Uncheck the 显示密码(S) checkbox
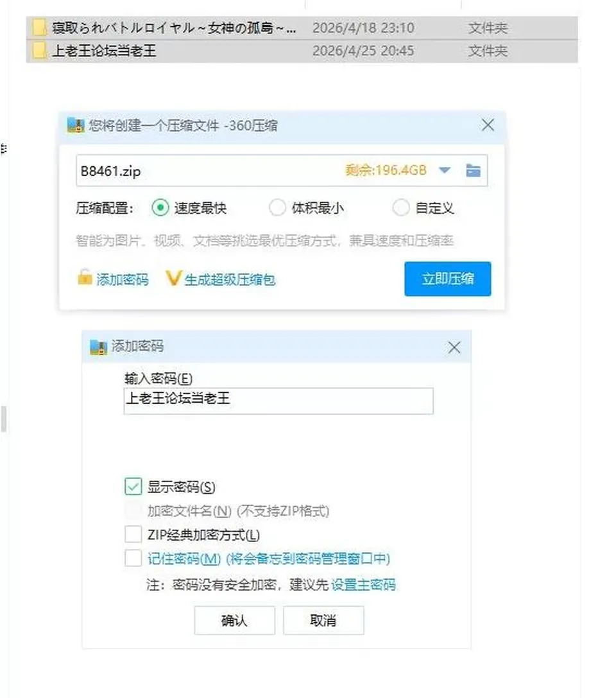Screen dimensions: 616x698 click(133, 487)
